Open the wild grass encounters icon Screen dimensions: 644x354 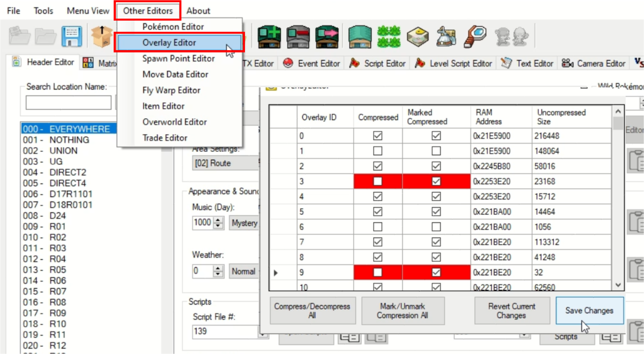tap(389, 36)
